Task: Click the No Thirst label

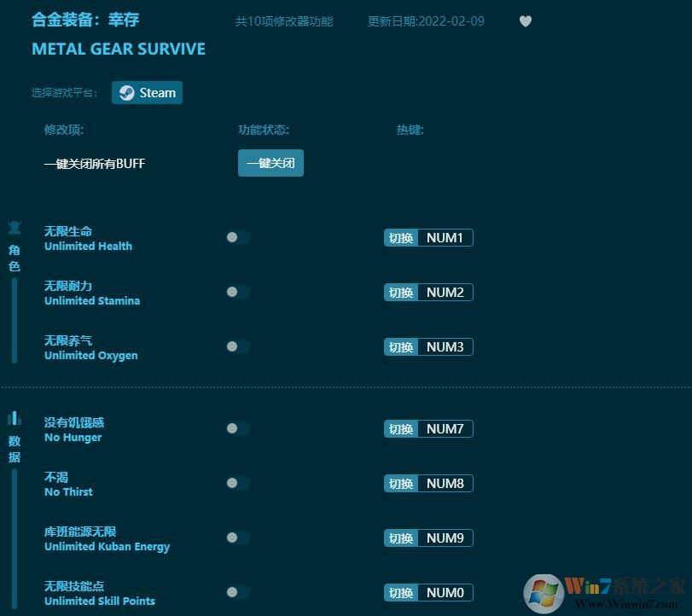Action: click(x=68, y=492)
